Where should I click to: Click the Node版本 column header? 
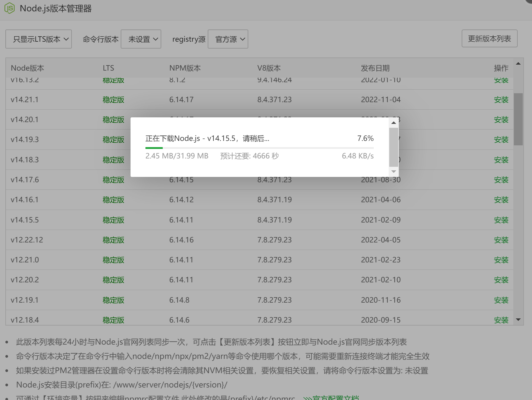[x=27, y=68]
